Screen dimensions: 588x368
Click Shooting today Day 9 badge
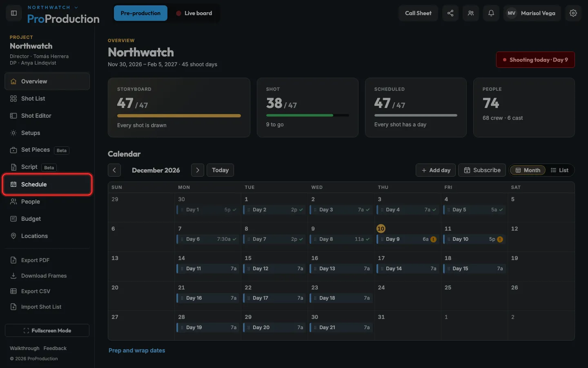(x=535, y=60)
